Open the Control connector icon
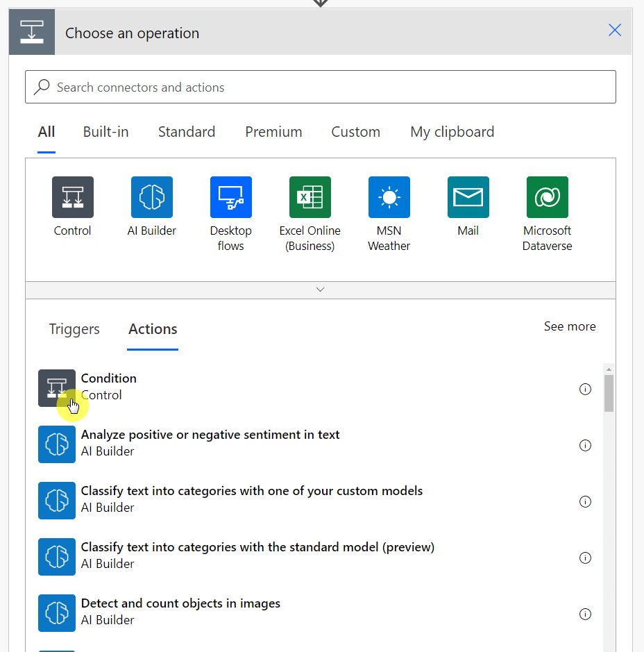The height and width of the screenshot is (652, 644). pos(73,197)
